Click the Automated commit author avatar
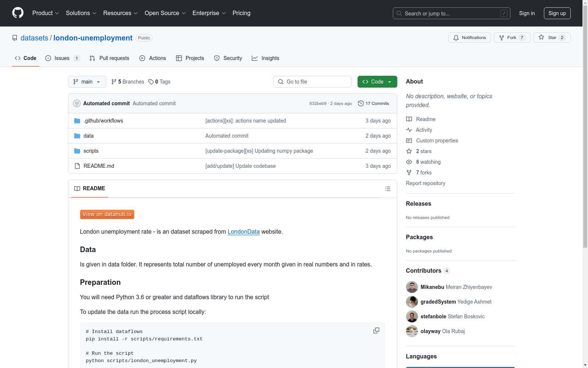 77,103
